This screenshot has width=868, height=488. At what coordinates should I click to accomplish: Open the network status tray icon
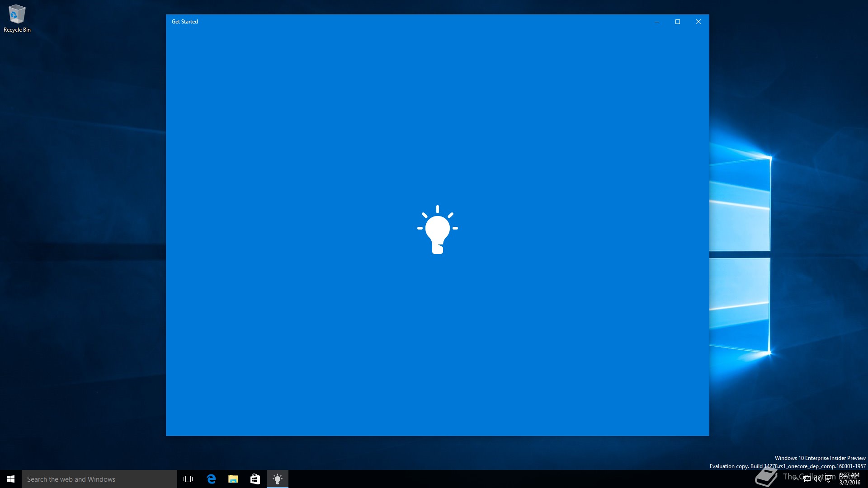coord(807,479)
